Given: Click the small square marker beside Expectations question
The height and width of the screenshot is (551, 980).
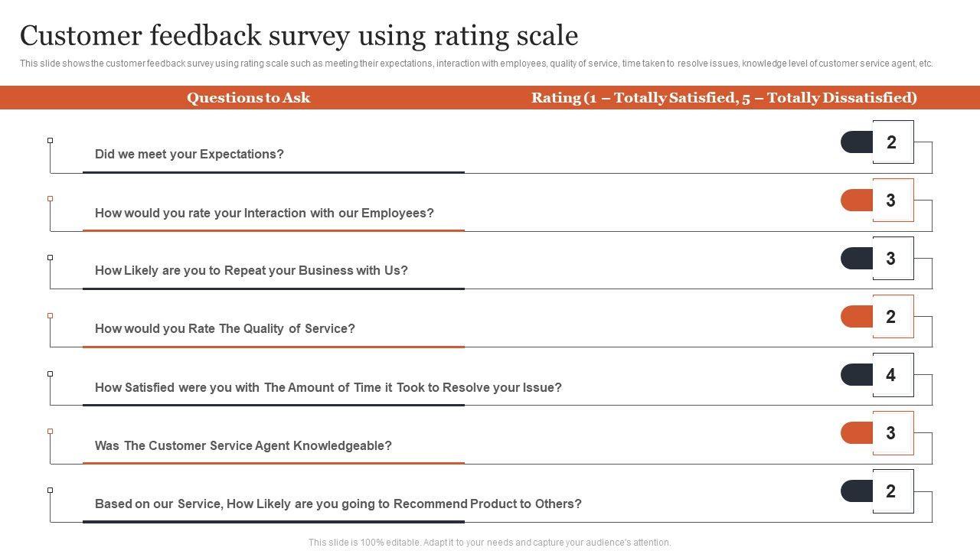Looking at the screenshot, I should point(51,141).
